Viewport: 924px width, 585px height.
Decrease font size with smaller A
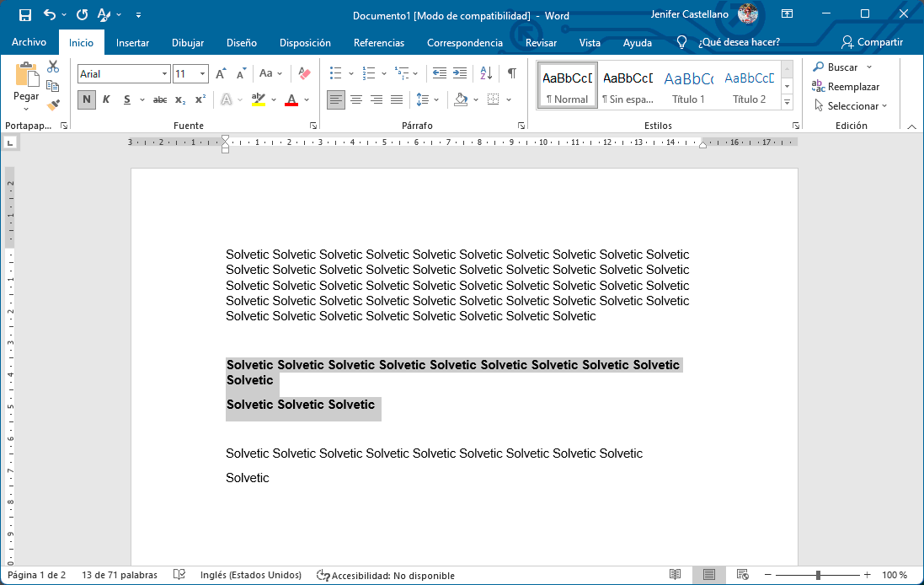pyautogui.click(x=241, y=73)
